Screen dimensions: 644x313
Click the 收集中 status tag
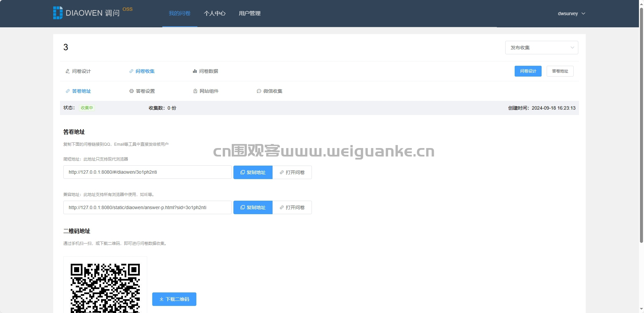(x=87, y=108)
